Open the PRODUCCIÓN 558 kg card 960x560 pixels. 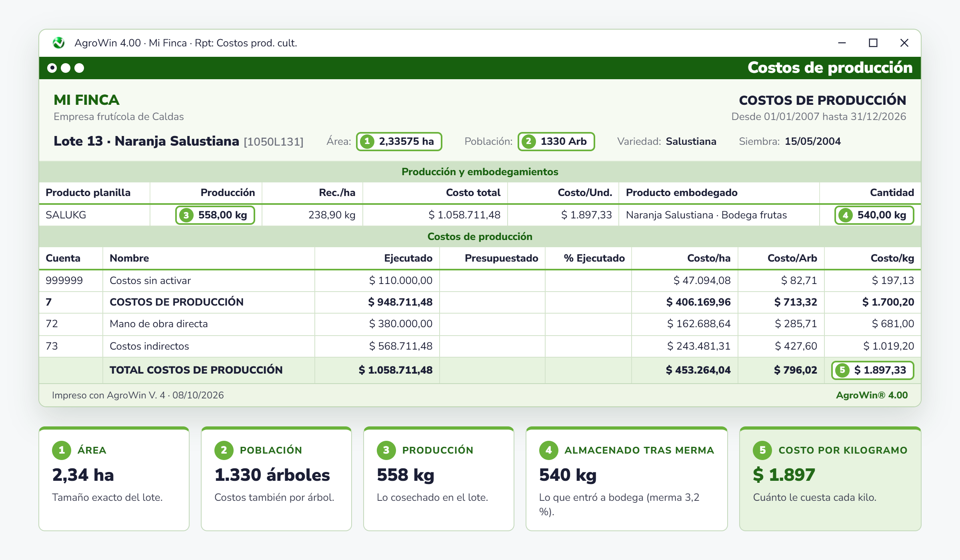pos(439,479)
